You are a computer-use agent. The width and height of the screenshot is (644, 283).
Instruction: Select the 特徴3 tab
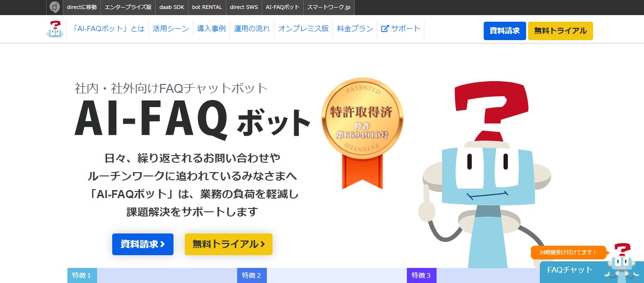421,275
